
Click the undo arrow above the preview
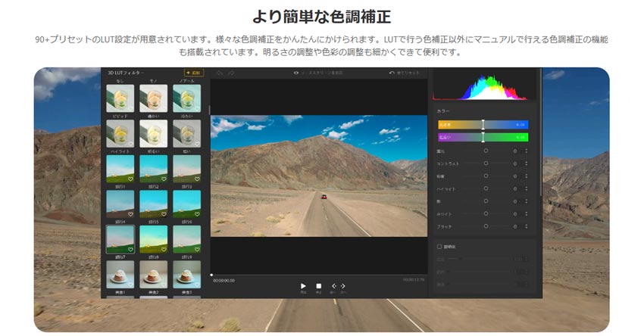pyautogui.click(x=220, y=73)
